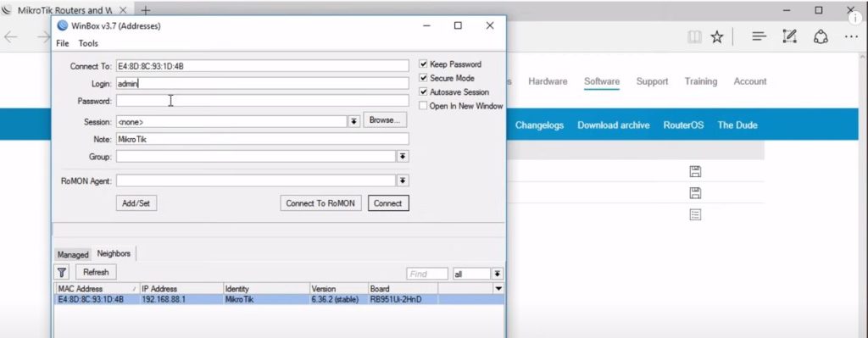868x338 pixels.
Task: Click the Login field containing admin
Action: pyautogui.click(x=263, y=84)
